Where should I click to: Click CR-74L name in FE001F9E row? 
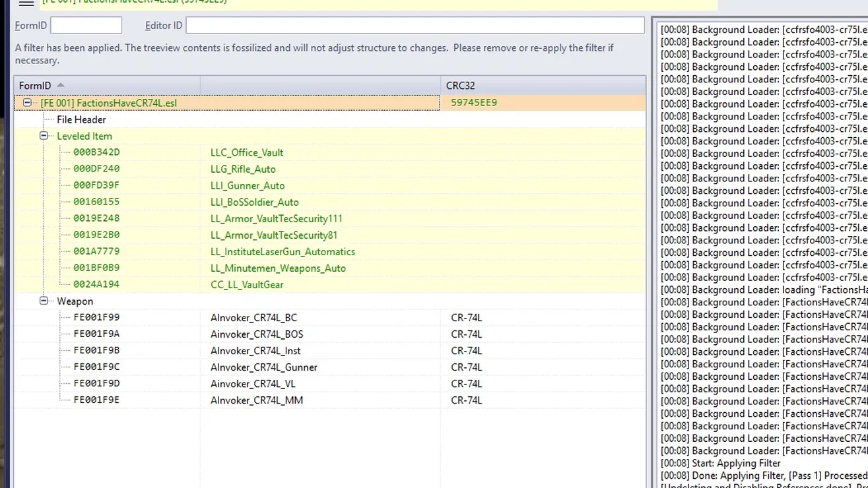pos(467,400)
